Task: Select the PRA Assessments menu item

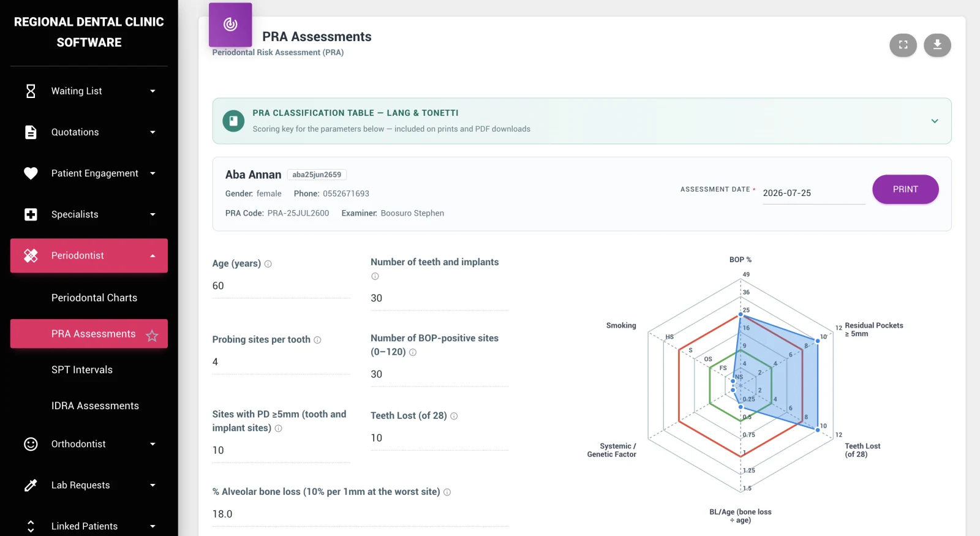Action: [x=89, y=334]
